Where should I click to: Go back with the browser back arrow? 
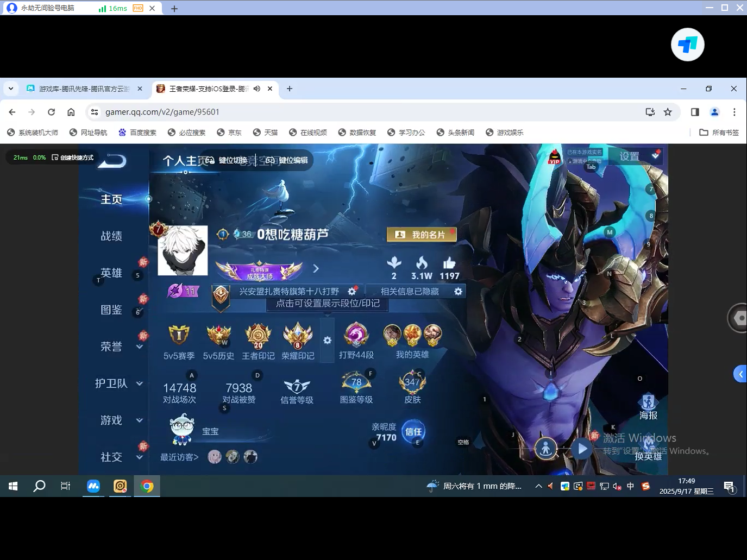(12, 112)
